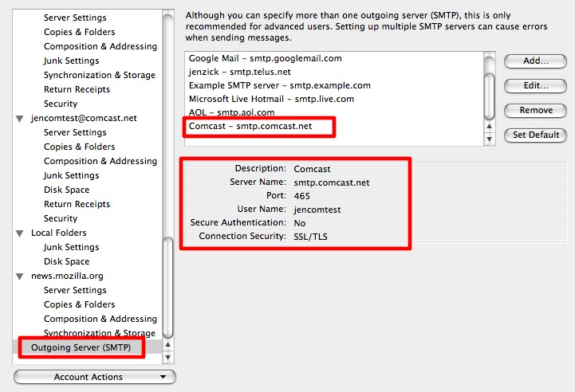Open Junk Settings under jencomtest@comcast.net
The width and height of the screenshot is (575, 392).
pyautogui.click(x=72, y=175)
